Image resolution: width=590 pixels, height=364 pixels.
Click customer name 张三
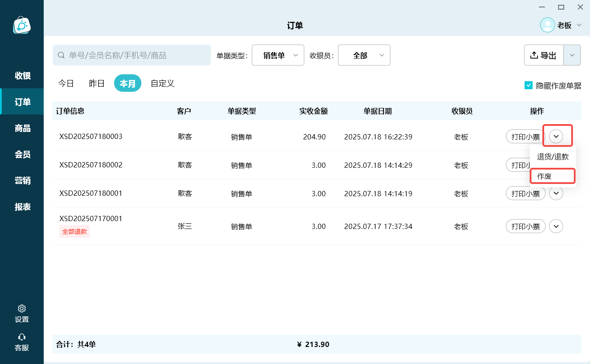coord(185,226)
